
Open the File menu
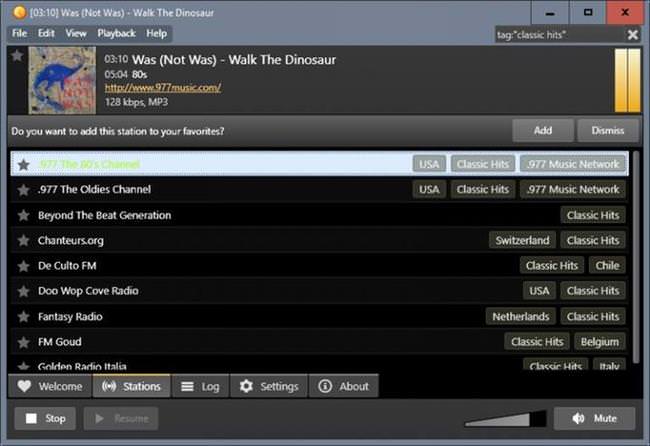pyautogui.click(x=19, y=34)
